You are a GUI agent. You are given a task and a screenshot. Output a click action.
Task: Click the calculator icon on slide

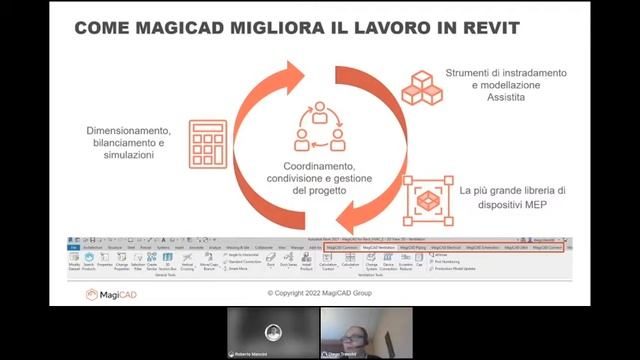(x=208, y=144)
